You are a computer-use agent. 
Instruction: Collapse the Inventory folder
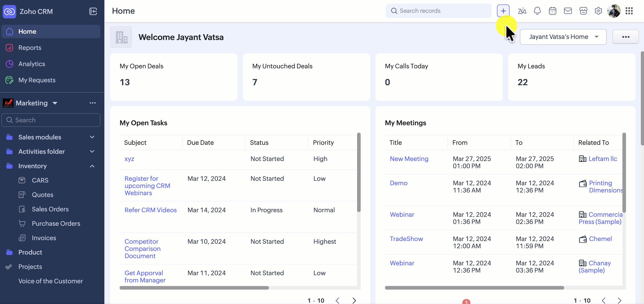click(x=92, y=166)
